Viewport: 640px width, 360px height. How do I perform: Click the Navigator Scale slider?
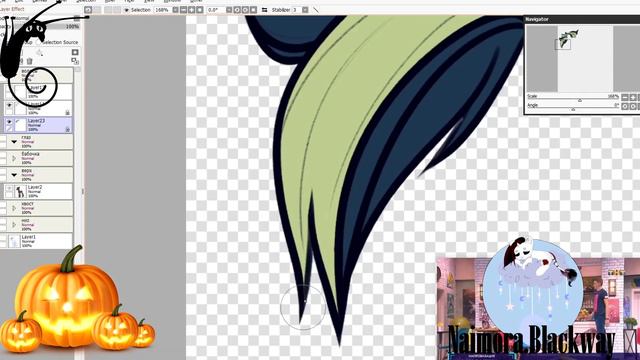coord(580,100)
